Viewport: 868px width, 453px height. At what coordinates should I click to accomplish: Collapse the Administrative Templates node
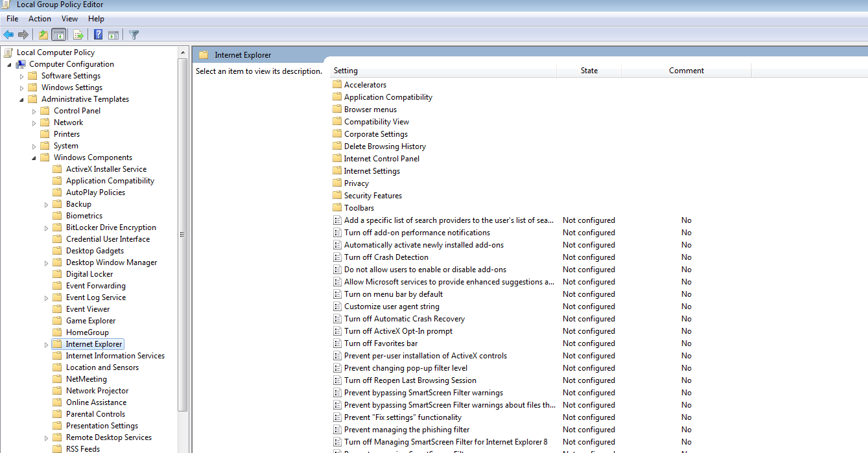tap(21, 100)
